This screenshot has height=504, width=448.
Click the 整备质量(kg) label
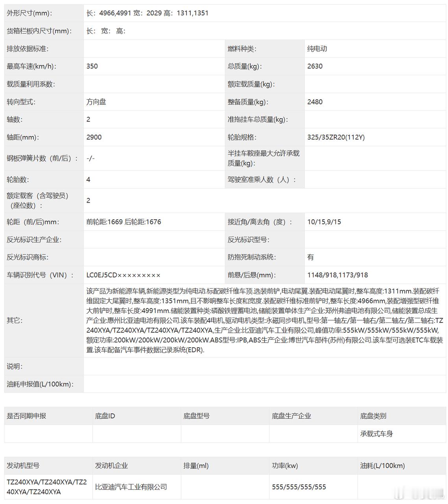[x=248, y=102]
